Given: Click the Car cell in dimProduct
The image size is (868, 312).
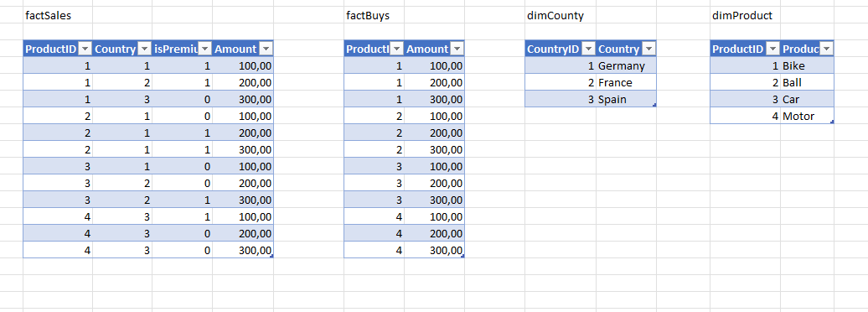Looking at the screenshot, I should pyautogui.click(x=807, y=99).
